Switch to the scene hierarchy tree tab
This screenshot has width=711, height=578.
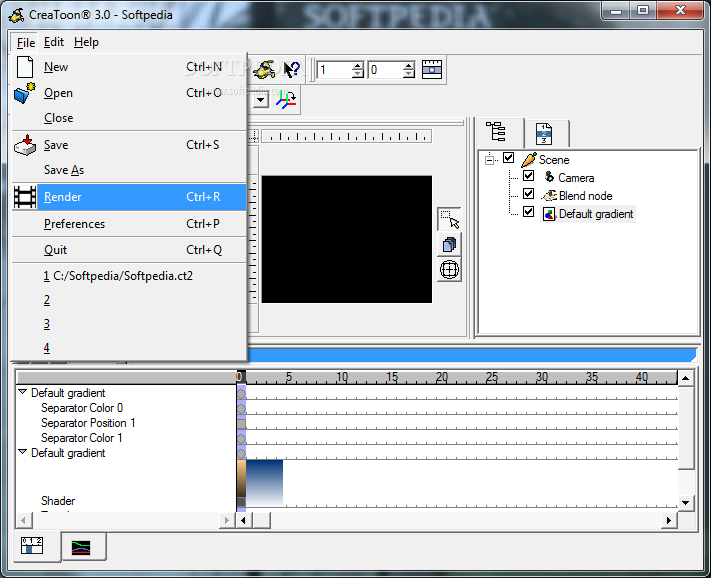point(496,132)
